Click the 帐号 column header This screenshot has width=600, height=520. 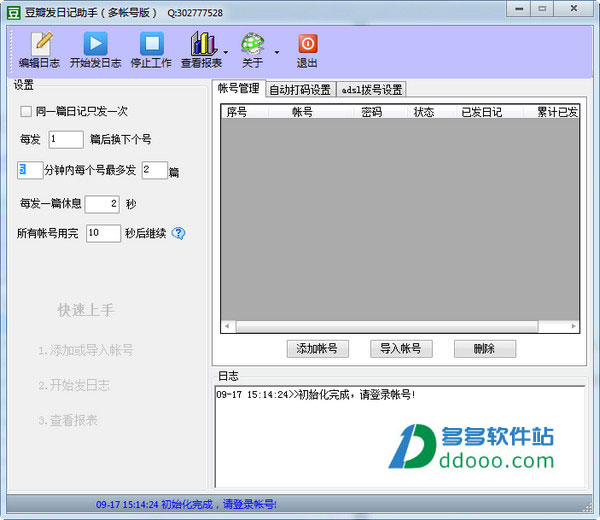[311, 112]
